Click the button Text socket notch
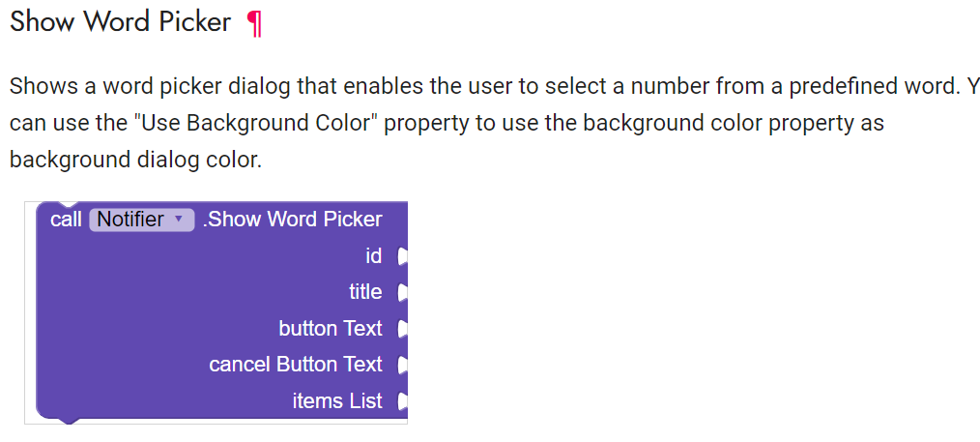This screenshot has width=980, height=442. (x=401, y=329)
